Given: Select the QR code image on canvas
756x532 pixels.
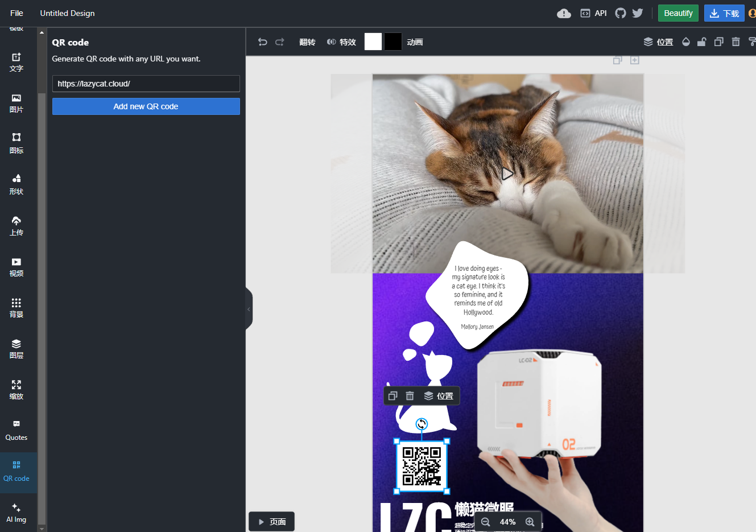Looking at the screenshot, I should tap(422, 466).
